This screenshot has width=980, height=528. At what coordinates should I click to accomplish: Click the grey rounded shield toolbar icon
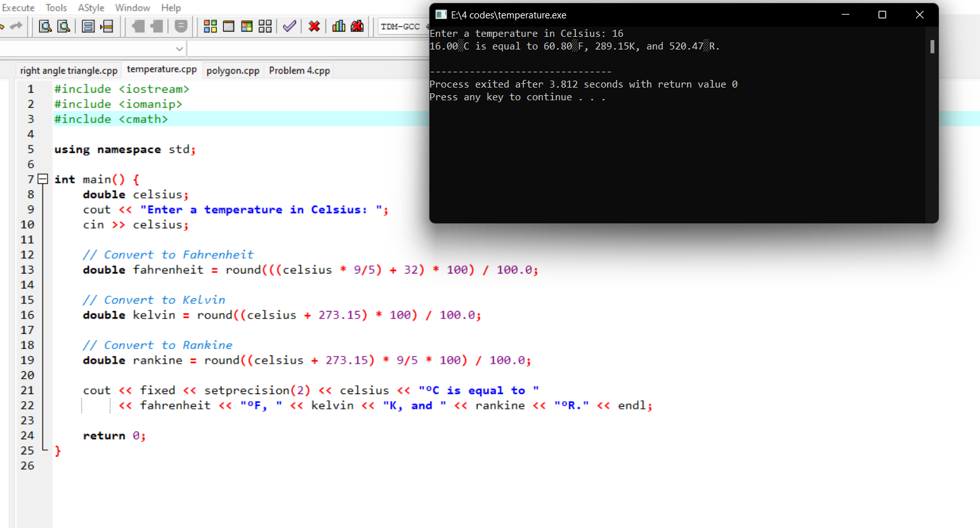(x=181, y=26)
